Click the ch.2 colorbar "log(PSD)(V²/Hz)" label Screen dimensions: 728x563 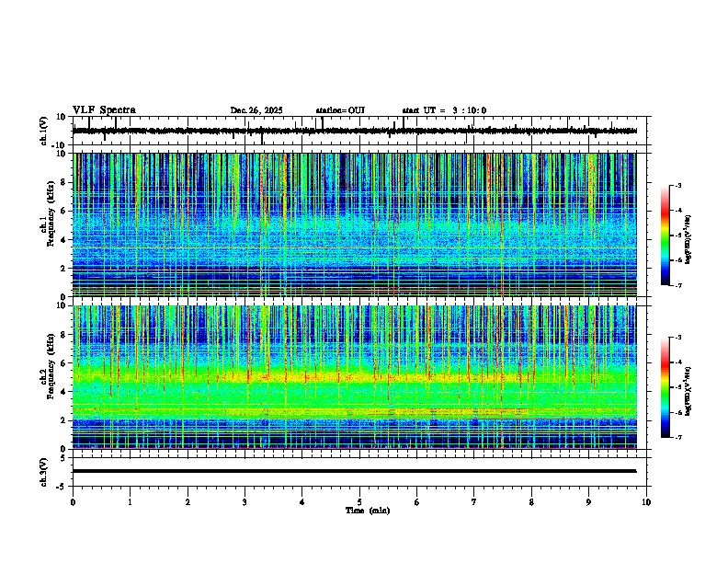(688, 392)
